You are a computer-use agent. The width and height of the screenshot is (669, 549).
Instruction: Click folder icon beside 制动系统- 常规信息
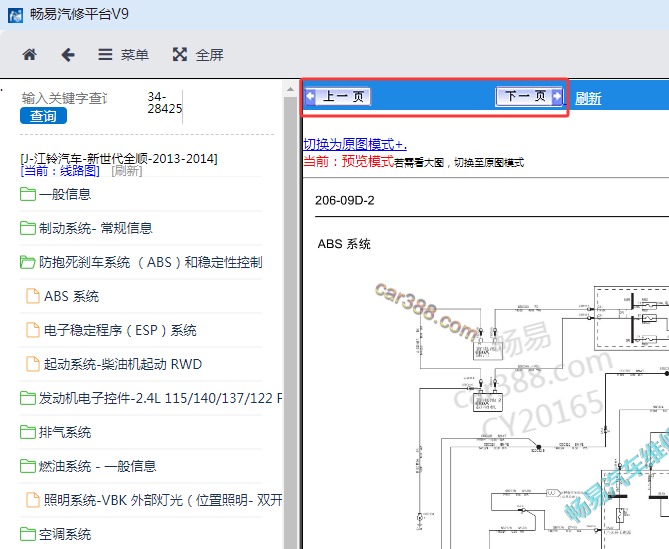28,228
